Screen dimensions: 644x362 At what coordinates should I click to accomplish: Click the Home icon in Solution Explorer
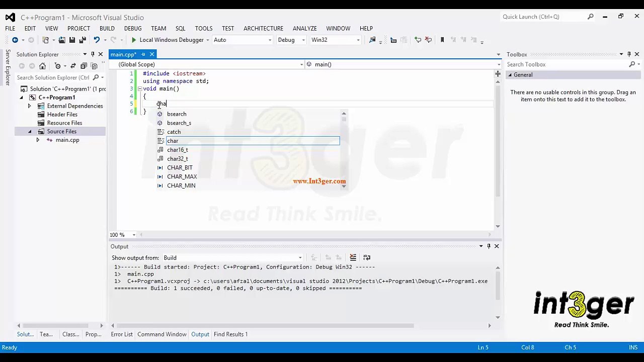[42, 66]
